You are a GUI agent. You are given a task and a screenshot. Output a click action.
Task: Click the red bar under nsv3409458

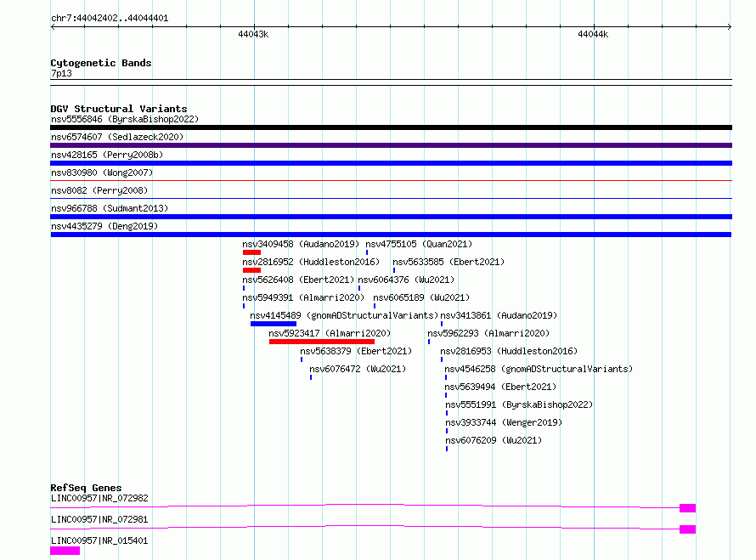pyautogui.click(x=251, y=252)
